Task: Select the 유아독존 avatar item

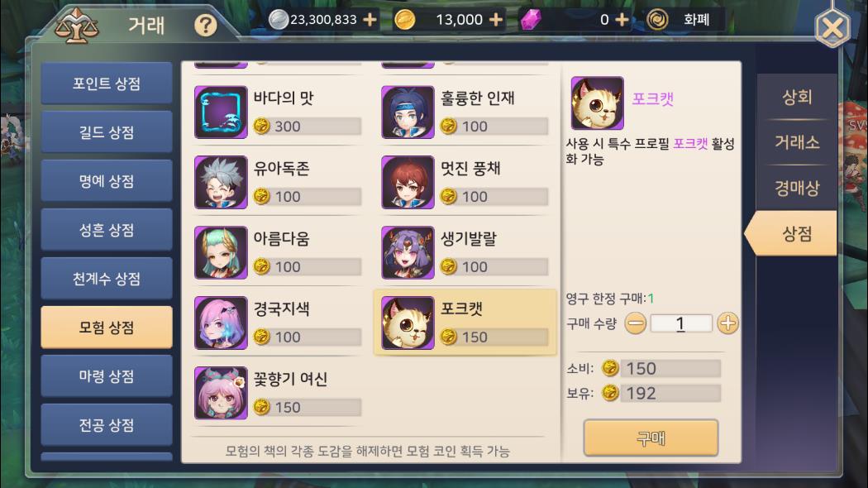Action: [x=278, y=182]
